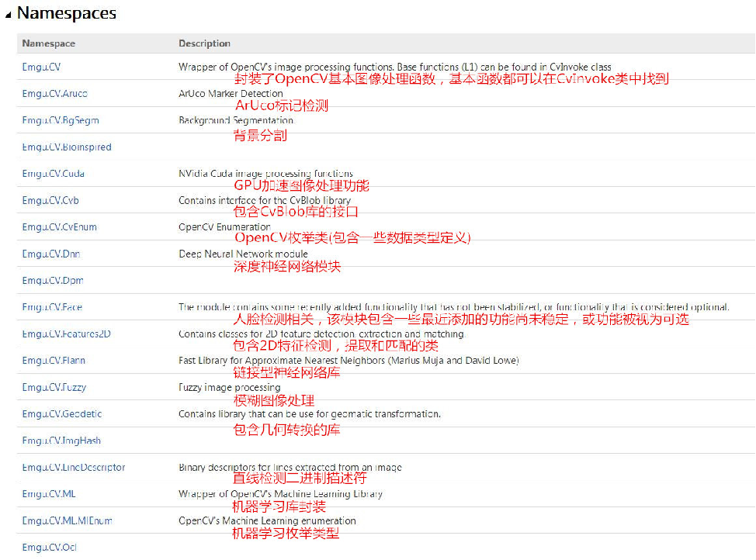The height and width of the screenshot is (560, 756).
Task: Open the Emgu.CV.ImgHash namespace link
Action: [61, 441]
